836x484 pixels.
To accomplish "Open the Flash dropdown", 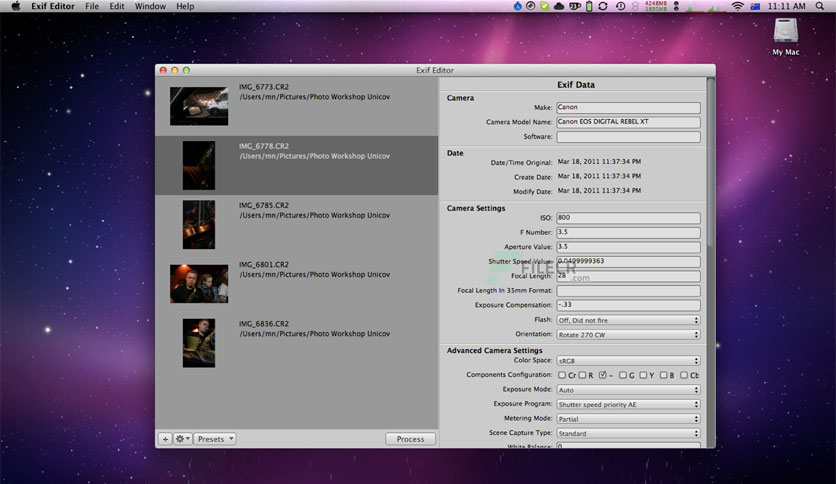I will point(628,320).
